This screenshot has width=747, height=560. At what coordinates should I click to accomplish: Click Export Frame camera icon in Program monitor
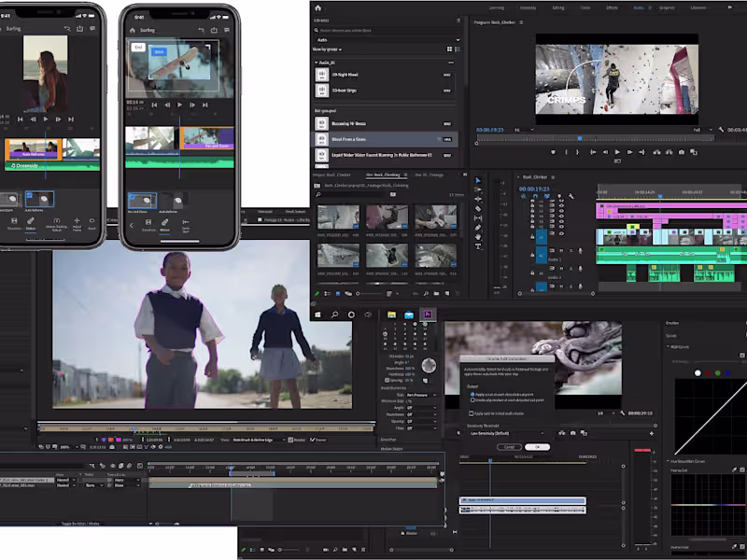681,152
